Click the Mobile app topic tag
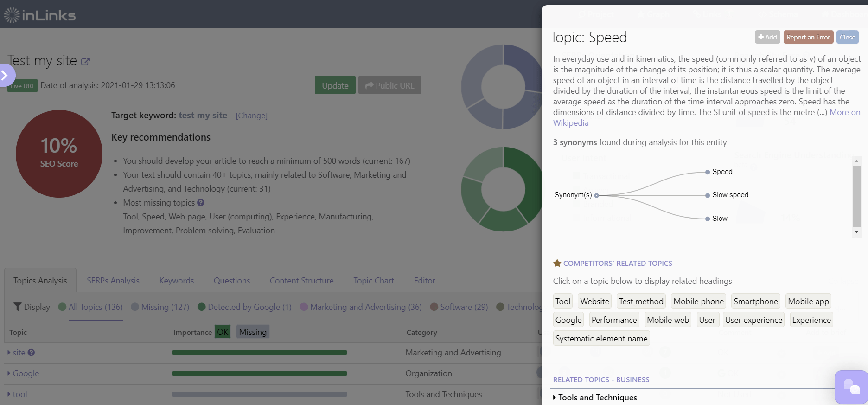 point(808,302)
